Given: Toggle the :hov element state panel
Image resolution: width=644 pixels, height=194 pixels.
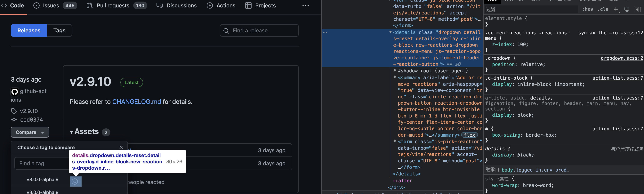Looking at the screenshot, I should (x=588, y=10).
